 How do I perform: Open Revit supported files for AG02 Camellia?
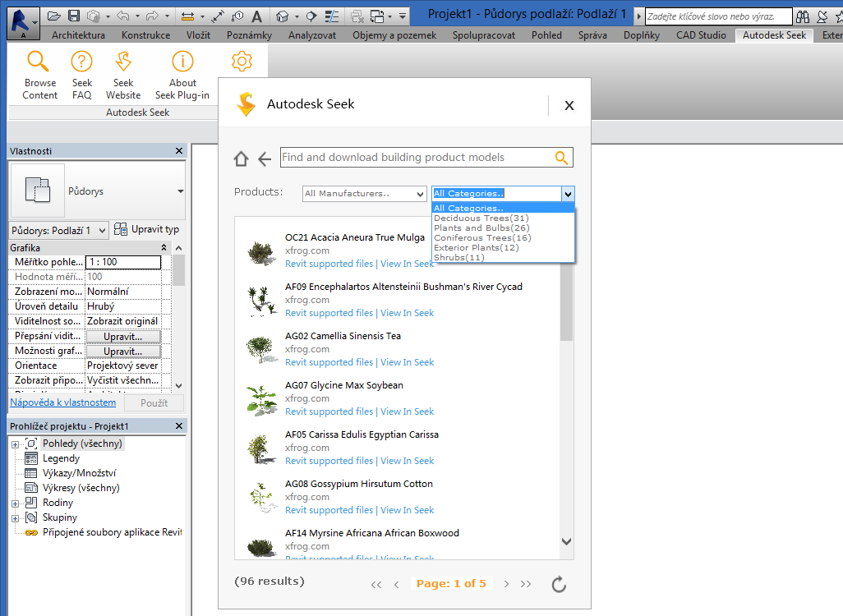(329, 361)
